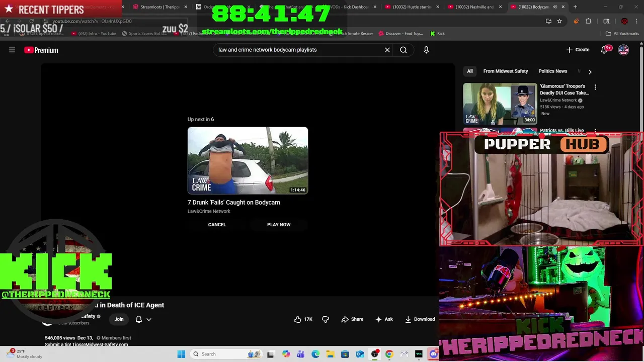
Task: Open the All Bookmarks folder
Action: (622, 34)
